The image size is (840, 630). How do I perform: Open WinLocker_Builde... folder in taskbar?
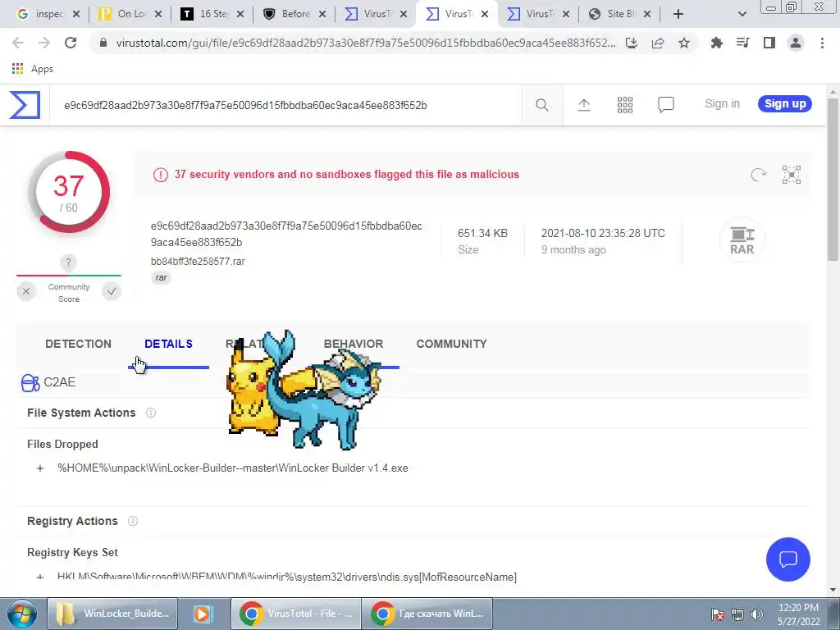(x=112, y=614)
